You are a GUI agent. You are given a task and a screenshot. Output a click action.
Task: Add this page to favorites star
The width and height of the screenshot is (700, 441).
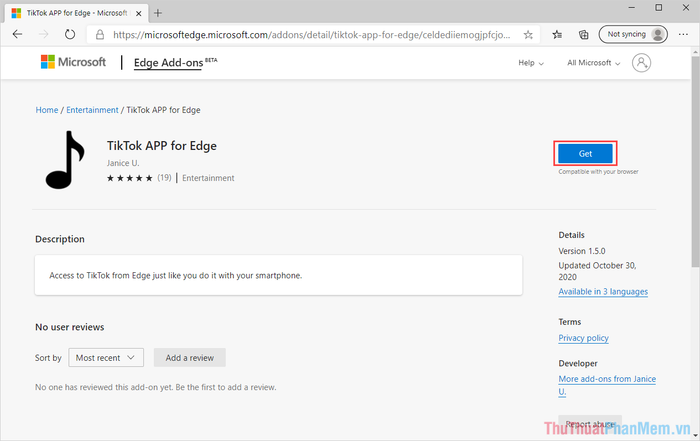coord(528,35)
